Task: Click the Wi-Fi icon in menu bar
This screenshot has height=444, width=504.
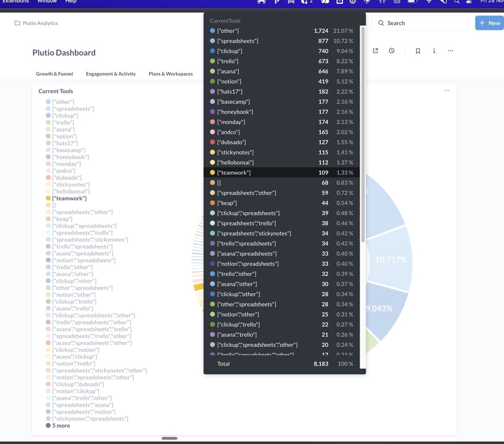Action: click(x=429, y=2)
